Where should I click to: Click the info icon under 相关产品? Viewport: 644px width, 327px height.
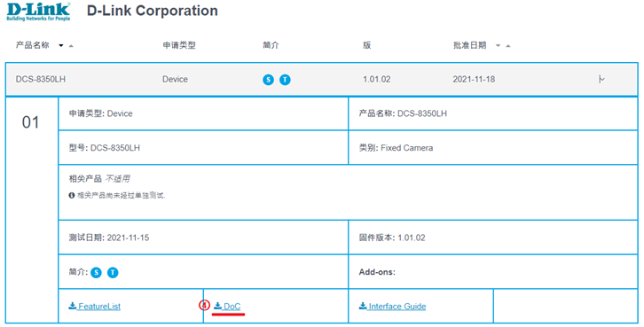click(x=72, y=195)
